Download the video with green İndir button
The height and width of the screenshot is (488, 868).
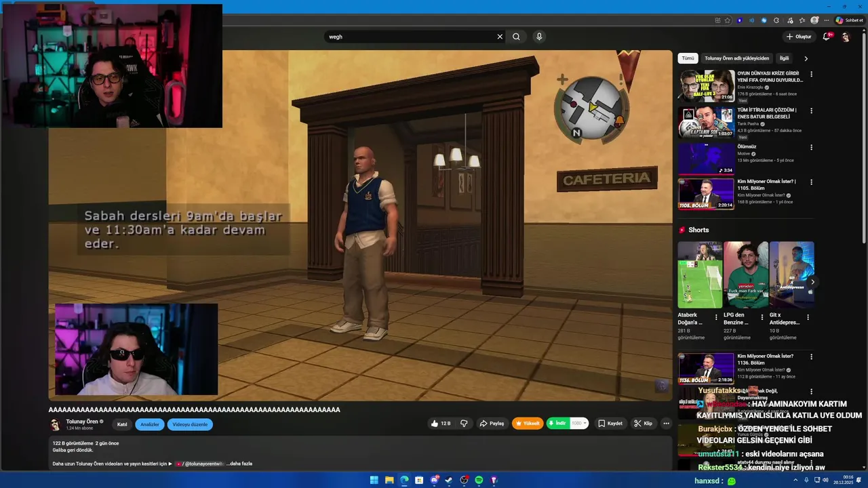[558, 424]
